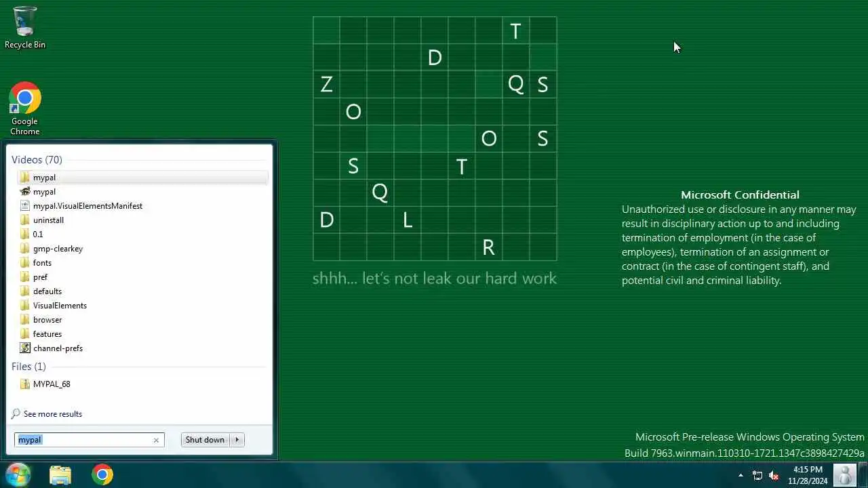Open the taskbar clock and date
868x488 pixels.
[808, 475]
